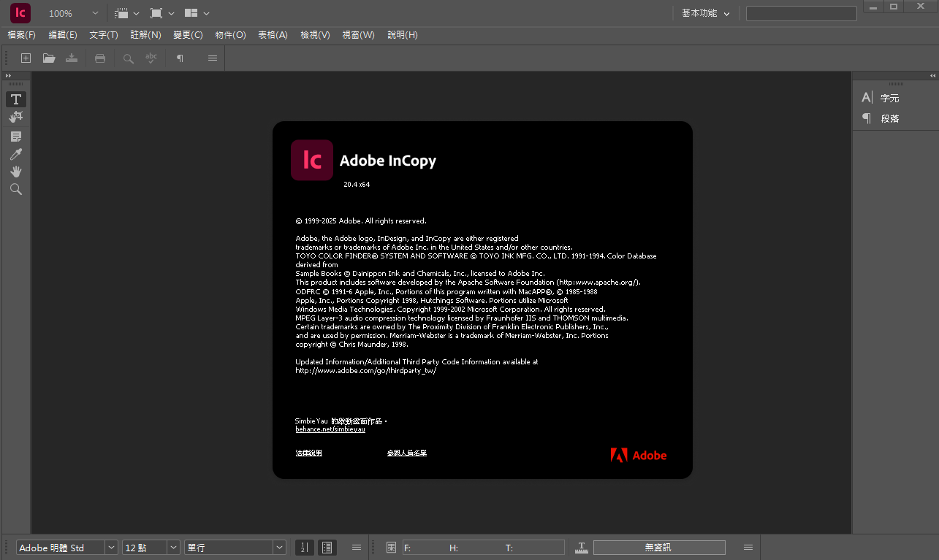The image size is (939, 560).
Task: Select the Type tool
Action: click(15, 99)
